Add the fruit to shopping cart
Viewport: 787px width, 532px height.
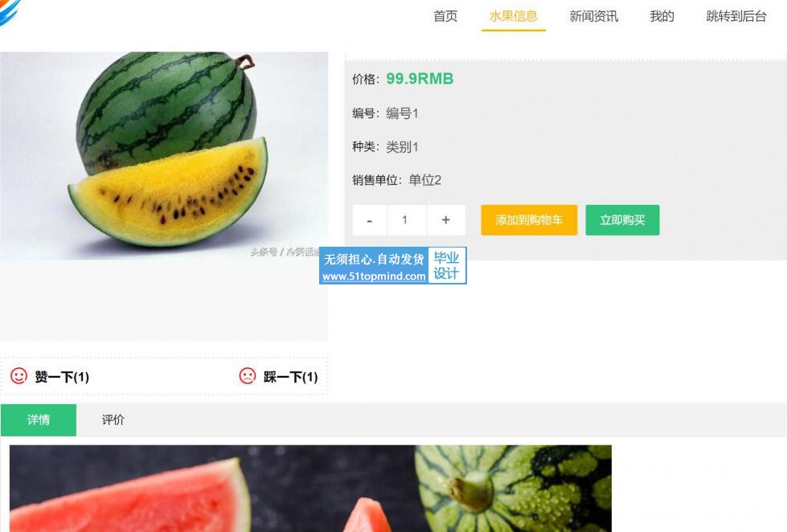tap(529, 220)
